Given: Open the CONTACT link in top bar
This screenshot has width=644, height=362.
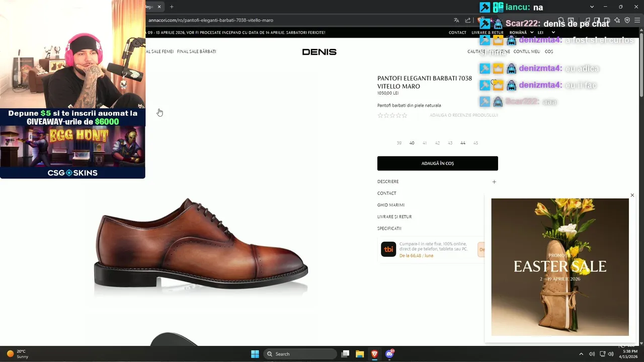Looking at the screenshot, I should click(x=457, y=32).
